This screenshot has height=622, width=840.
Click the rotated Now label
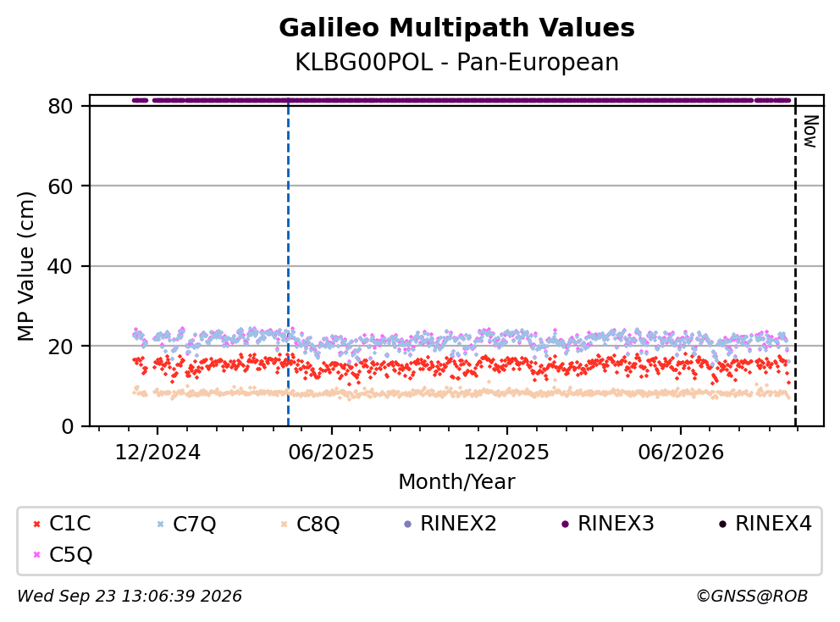811,131
